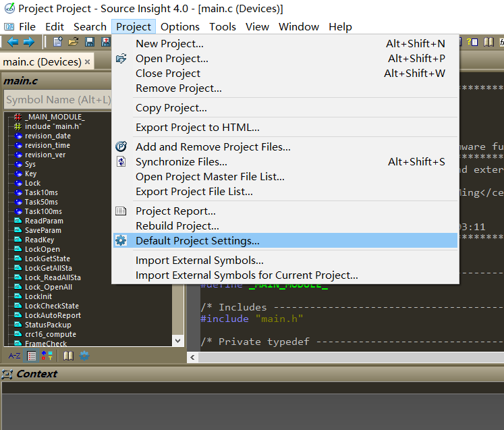Click the yellow question mark help toolbar icon
Screen dimensions: 504x430
[x=472, y=42]
